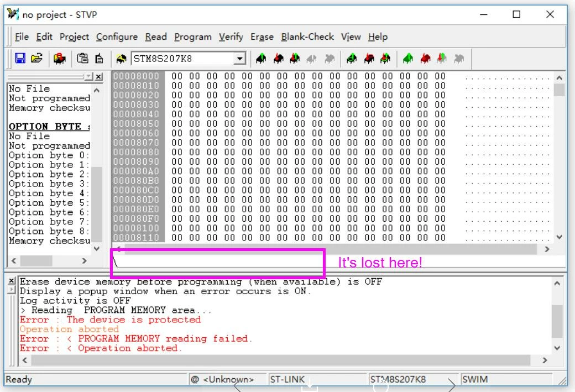Click the log pane horizontal scroll right arrow
This screenshot has height=392, width=575.
click(x=545, y=360)
